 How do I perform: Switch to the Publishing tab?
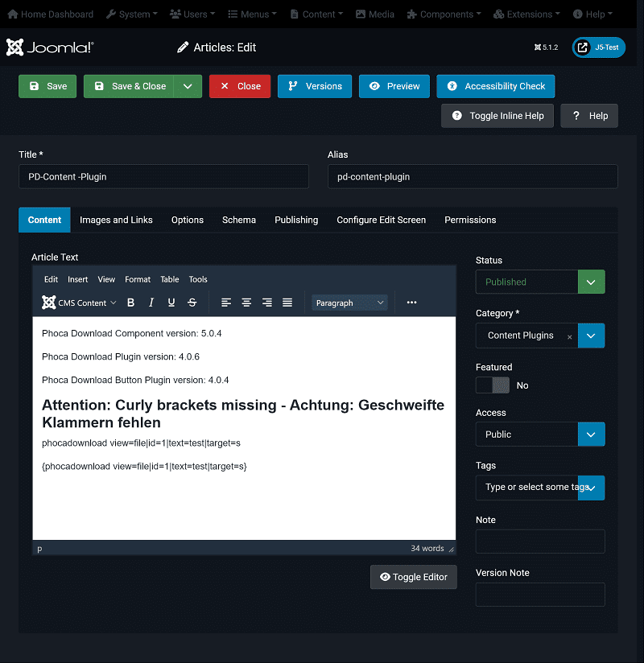pos(296,220)
